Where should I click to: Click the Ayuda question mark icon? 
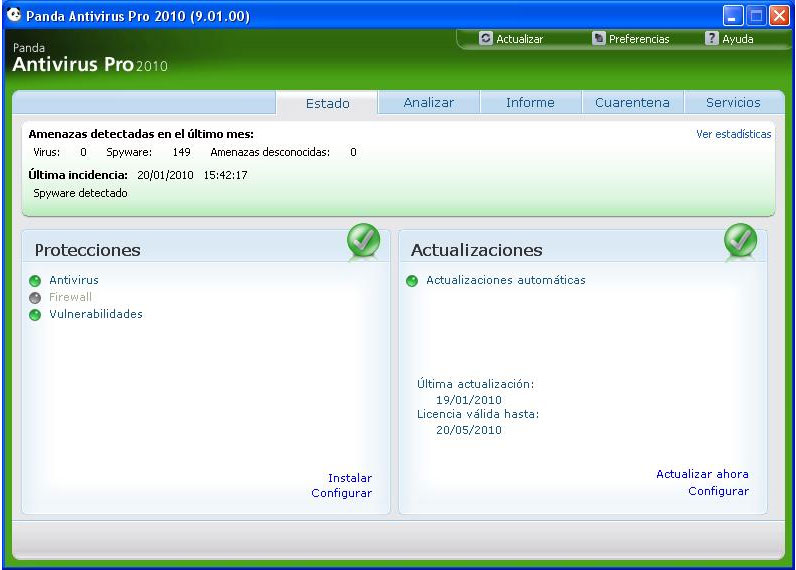pyautogui.click(x=712, y=38)
